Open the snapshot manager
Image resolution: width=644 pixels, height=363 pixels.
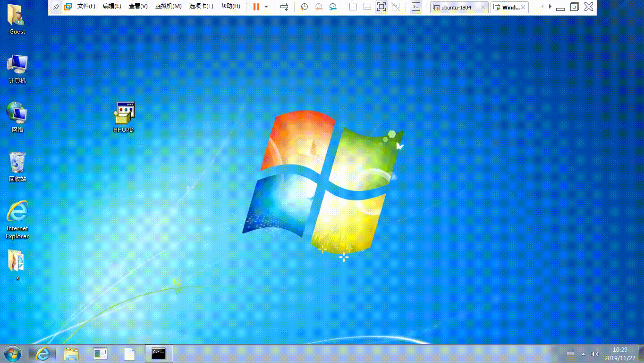click(333, 7)
